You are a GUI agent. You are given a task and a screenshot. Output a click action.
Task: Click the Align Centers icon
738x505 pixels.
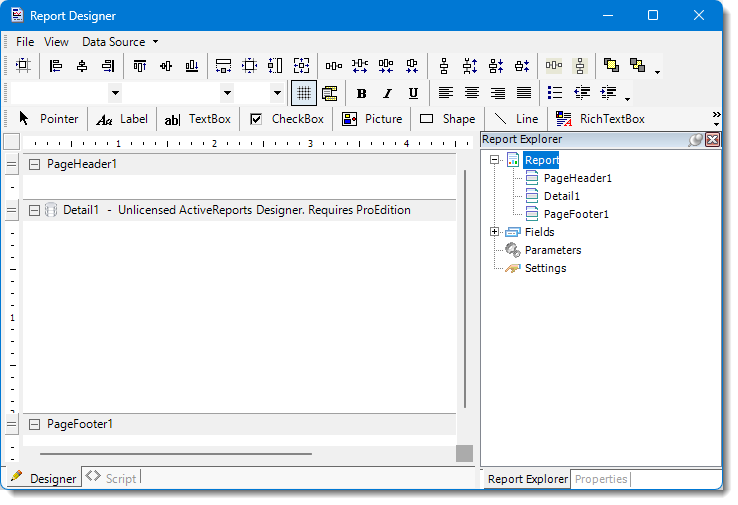[82, 66]
